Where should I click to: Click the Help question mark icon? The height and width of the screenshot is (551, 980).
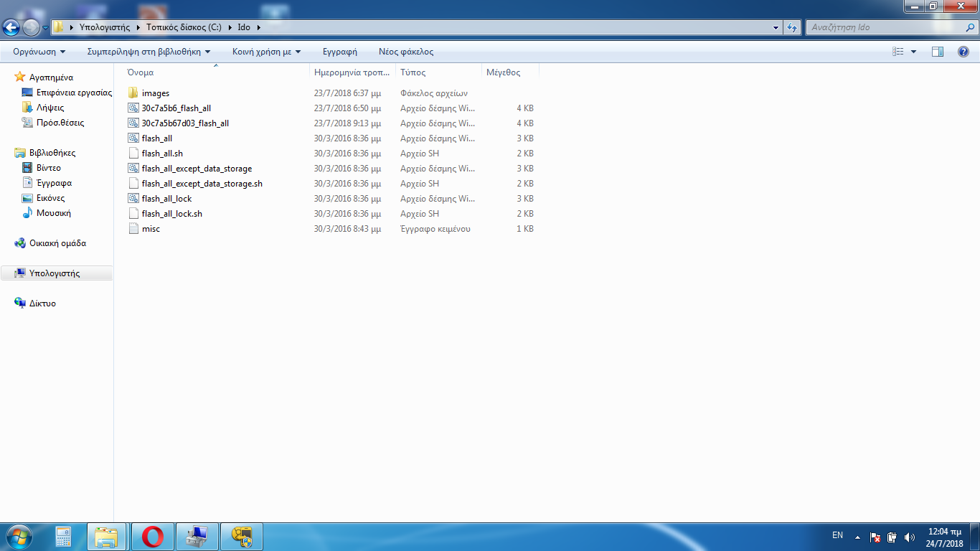(963, 52)
